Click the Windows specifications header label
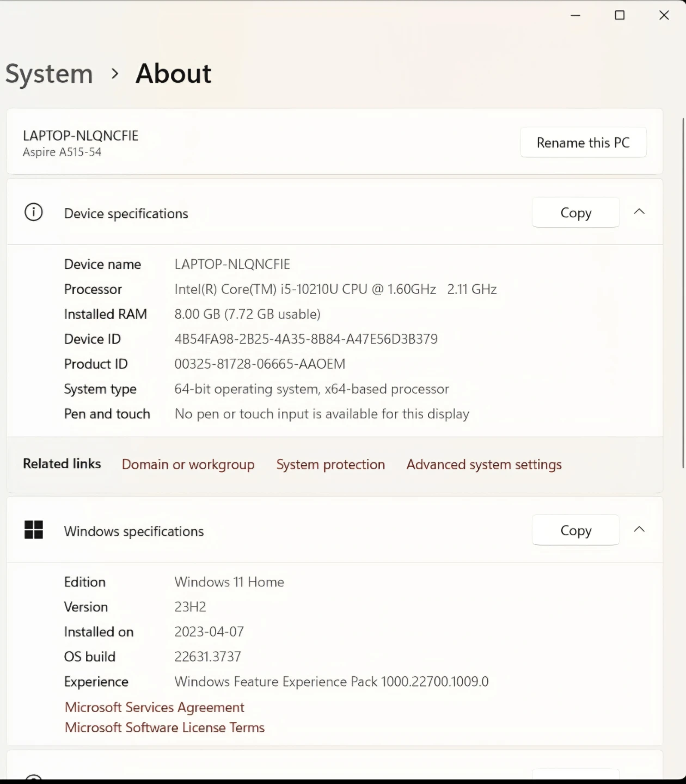The image size is (686, 784). coord(134,531)
